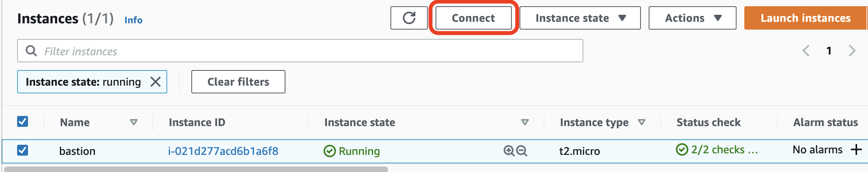
Task: Click the search magnifier icon in filter
Action: (x=31, y=51)
